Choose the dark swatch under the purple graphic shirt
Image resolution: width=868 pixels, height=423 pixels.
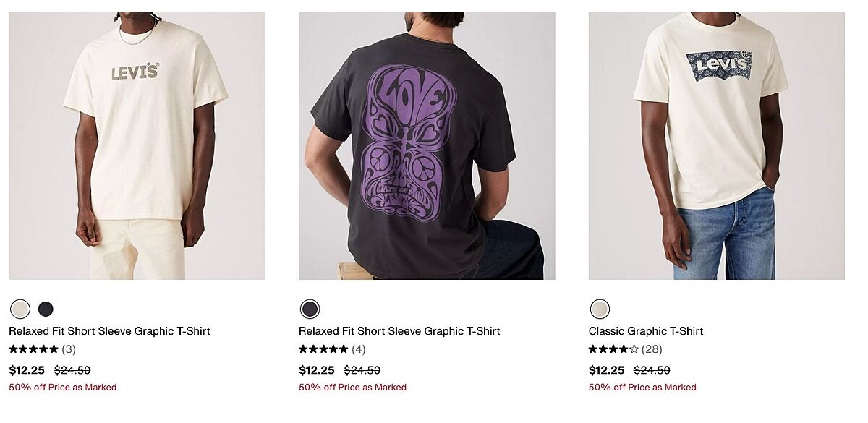point(310,309)
